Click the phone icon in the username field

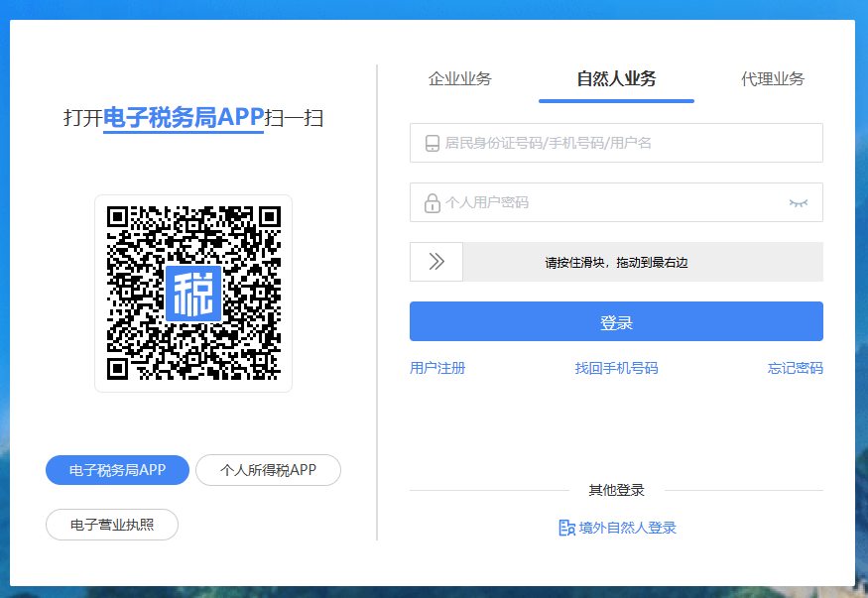tap(433, 143)
